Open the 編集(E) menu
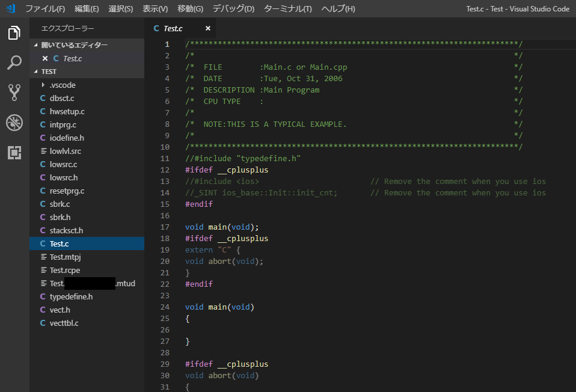Screen dimensions: 576x392 [x=87, y=9]
